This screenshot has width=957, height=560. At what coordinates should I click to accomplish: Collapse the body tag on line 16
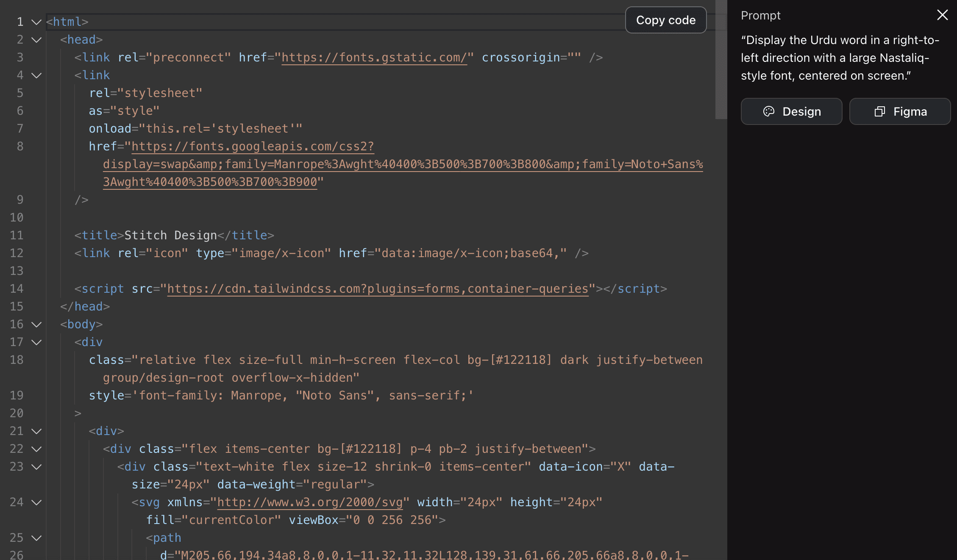click(x=36, y=324)
